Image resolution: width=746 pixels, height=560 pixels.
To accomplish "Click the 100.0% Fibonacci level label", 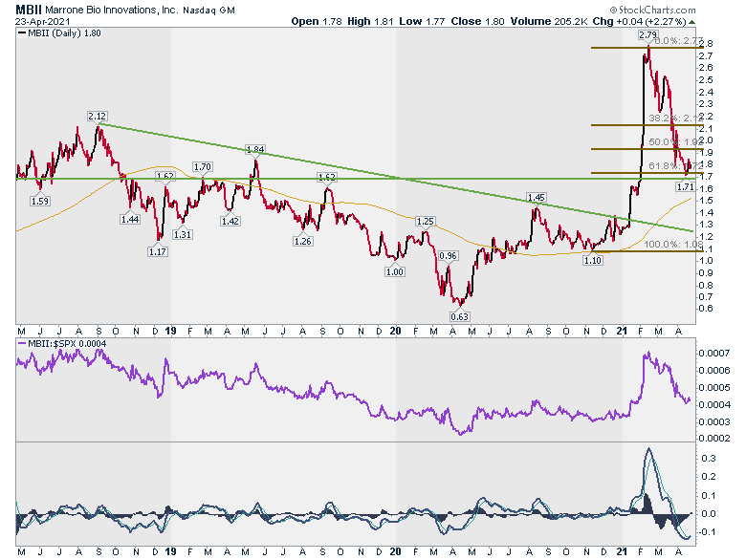I will pyautogui.click(x=673, y=245).
